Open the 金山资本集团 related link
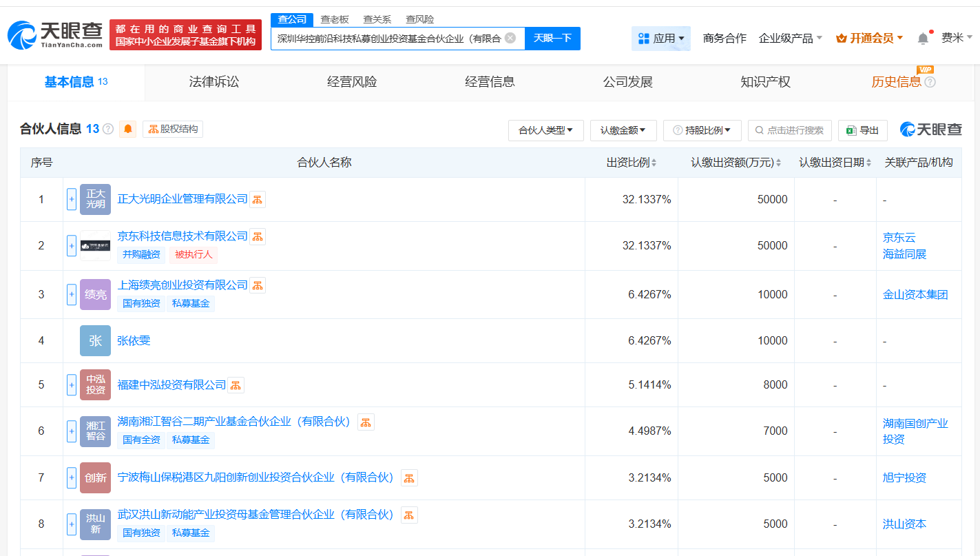The width and height of the screenshot is (980, 556). pyautogui.click(x=915, y=294)
